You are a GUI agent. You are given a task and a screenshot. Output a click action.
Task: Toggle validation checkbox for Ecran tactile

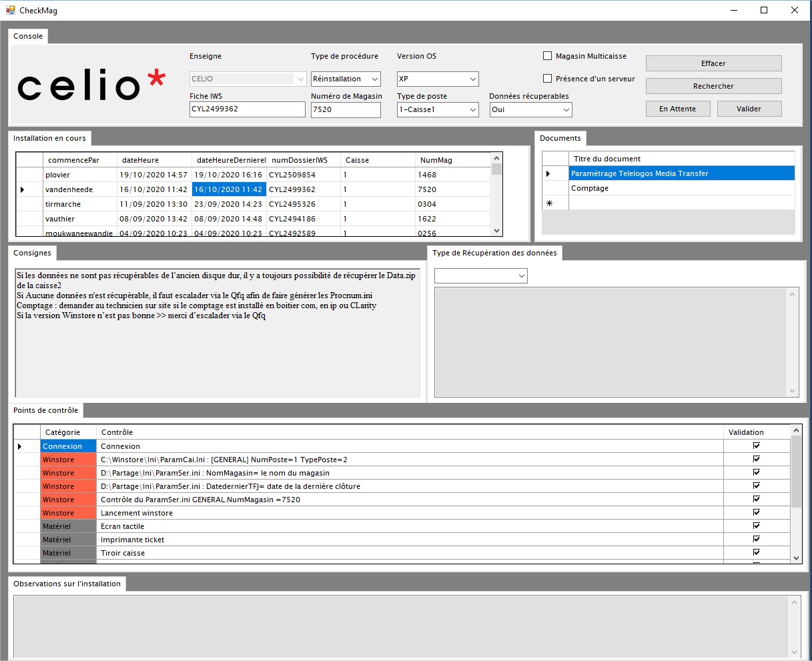pyautogui.click(x=756, y=526)
